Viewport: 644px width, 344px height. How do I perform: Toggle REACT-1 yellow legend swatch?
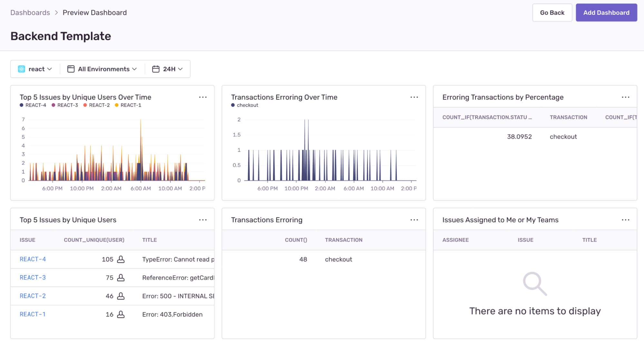pos(117,105)
